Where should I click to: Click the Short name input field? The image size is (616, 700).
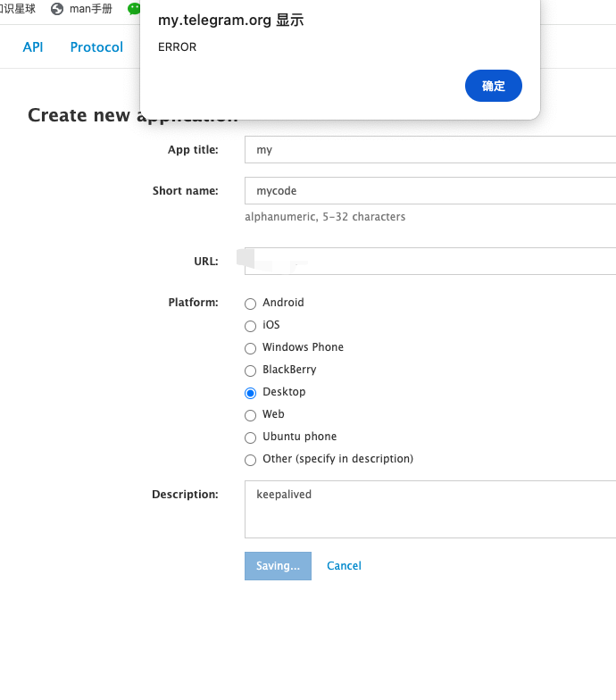pos(430,191)
